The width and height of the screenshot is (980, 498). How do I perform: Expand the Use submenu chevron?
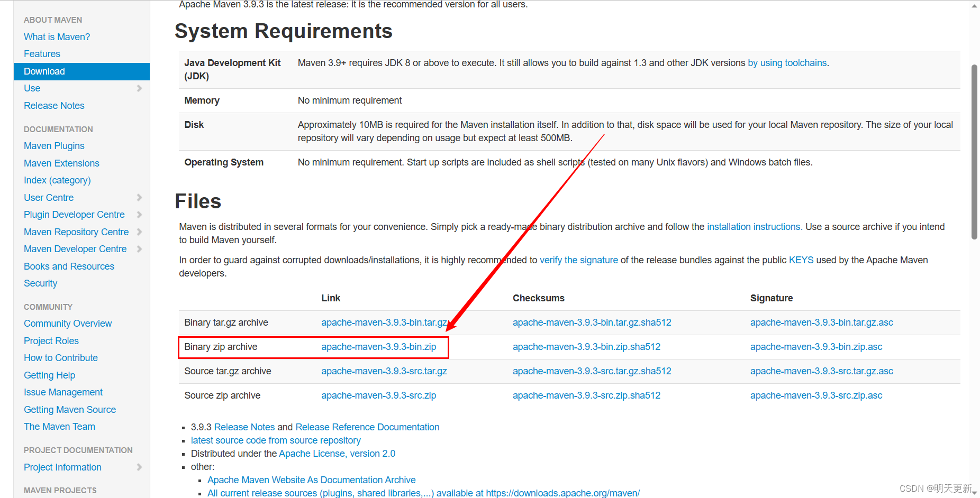[x=139, y=88]
